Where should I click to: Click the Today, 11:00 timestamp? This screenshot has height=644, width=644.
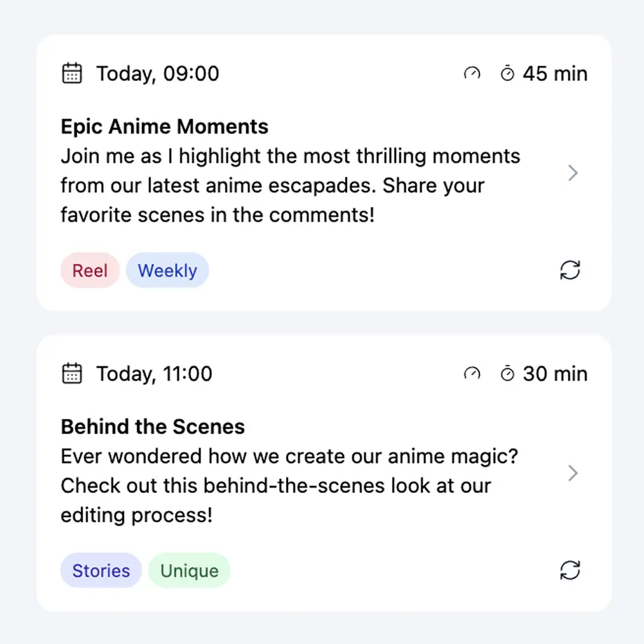154,373
